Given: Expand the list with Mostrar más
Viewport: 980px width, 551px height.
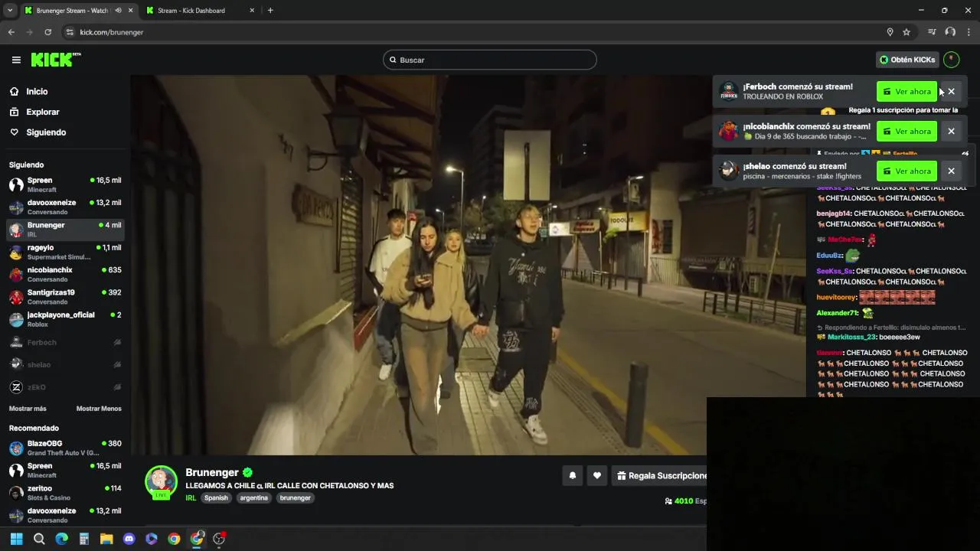Looking at the screenshot, I should pos(28,409).
